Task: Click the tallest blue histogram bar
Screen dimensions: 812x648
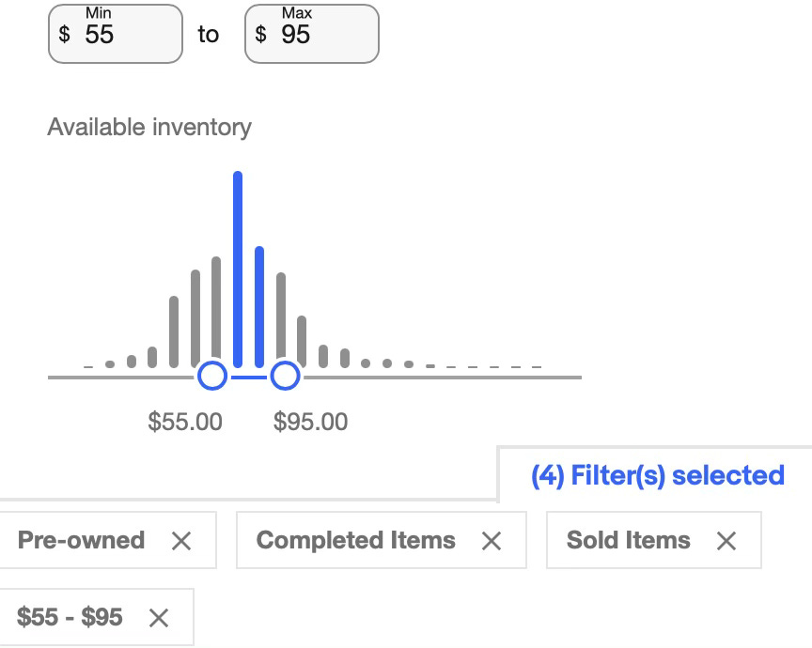Action: [238, 270]
